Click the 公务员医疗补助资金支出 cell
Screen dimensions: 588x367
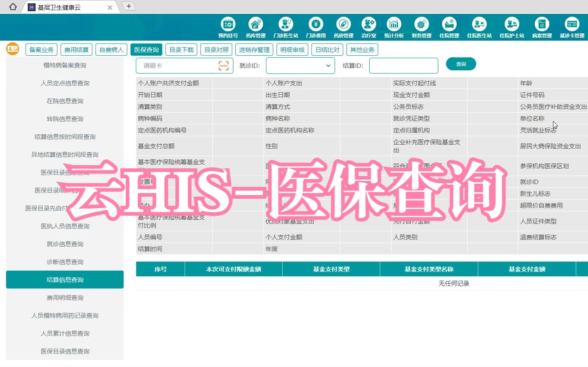553,106
